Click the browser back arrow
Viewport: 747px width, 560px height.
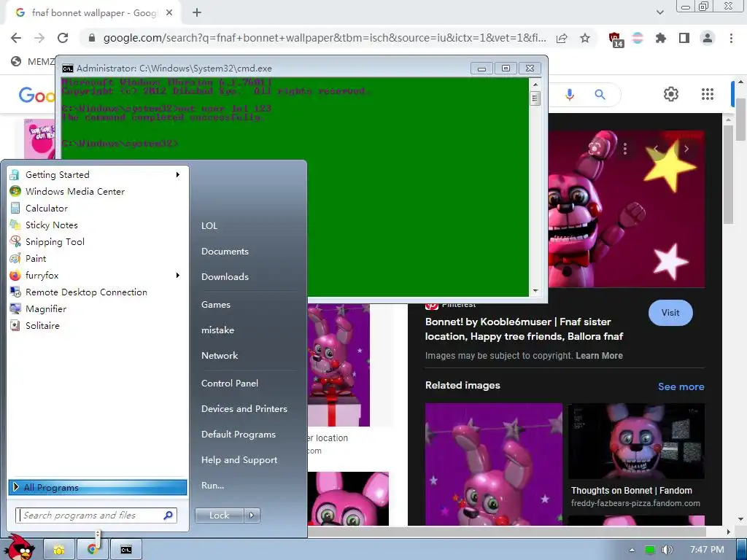[16, 38]
